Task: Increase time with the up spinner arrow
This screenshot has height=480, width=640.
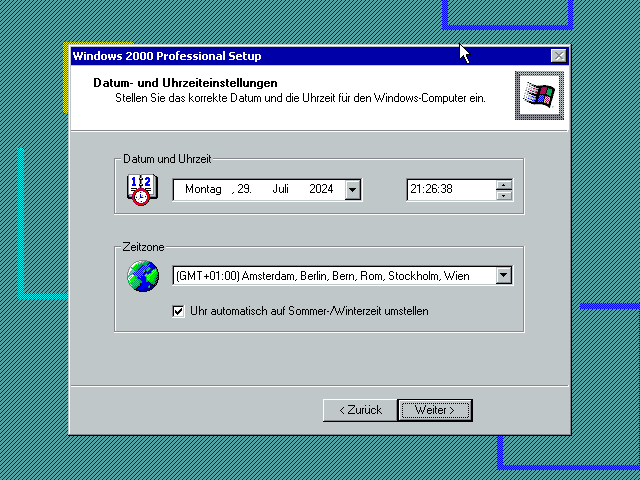Action: point(504,185)
